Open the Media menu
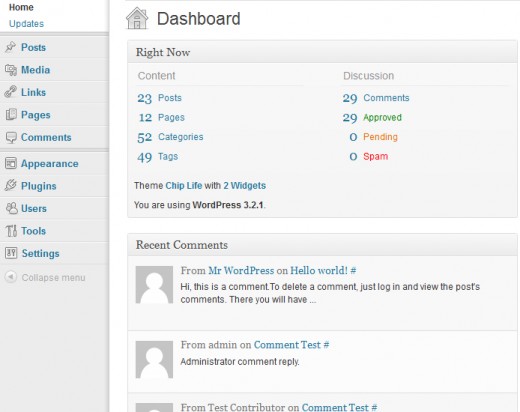Image resolution: width=520 pixels, height=412 pixels. (x=36, y=70)
